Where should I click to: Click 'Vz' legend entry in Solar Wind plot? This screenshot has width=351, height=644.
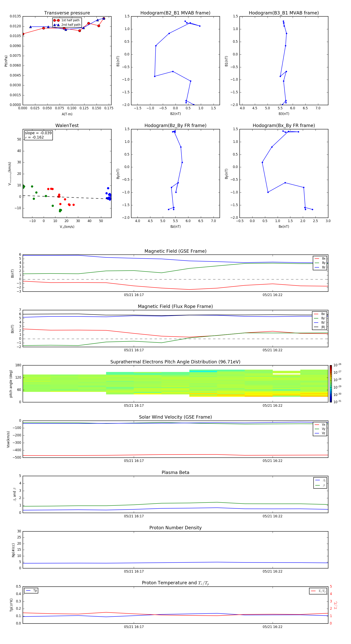(x=320, y=433)
